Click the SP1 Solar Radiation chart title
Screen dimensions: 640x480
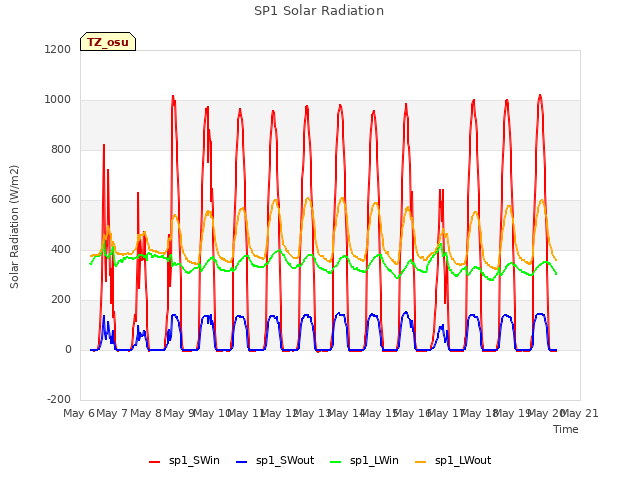[x=319, y=11]
